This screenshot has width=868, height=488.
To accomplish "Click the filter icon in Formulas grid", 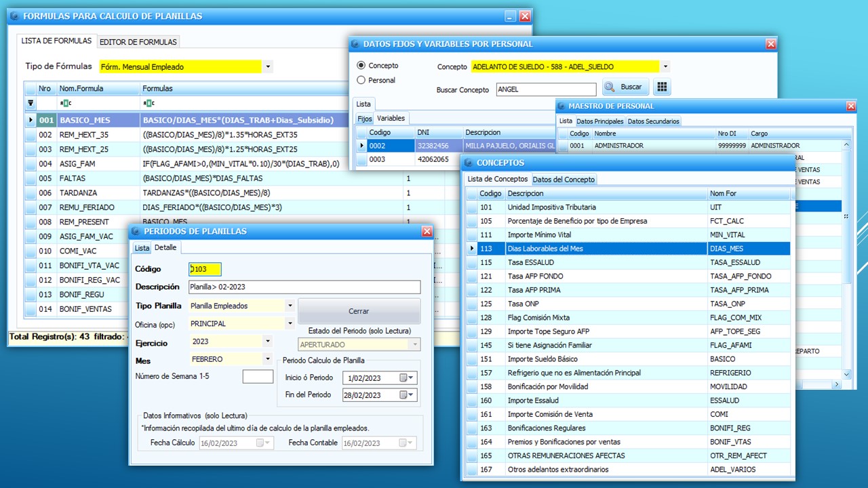I will (30, 103).
